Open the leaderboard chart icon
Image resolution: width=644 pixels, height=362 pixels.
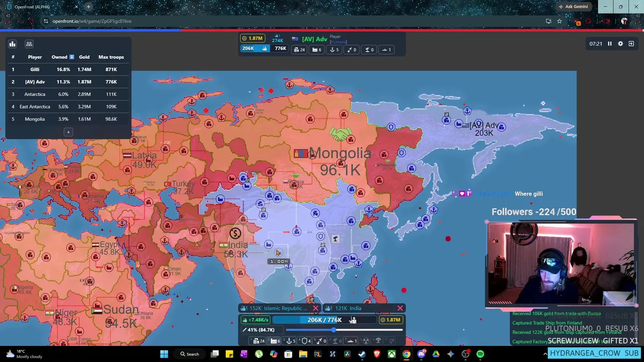coord(13,44)
